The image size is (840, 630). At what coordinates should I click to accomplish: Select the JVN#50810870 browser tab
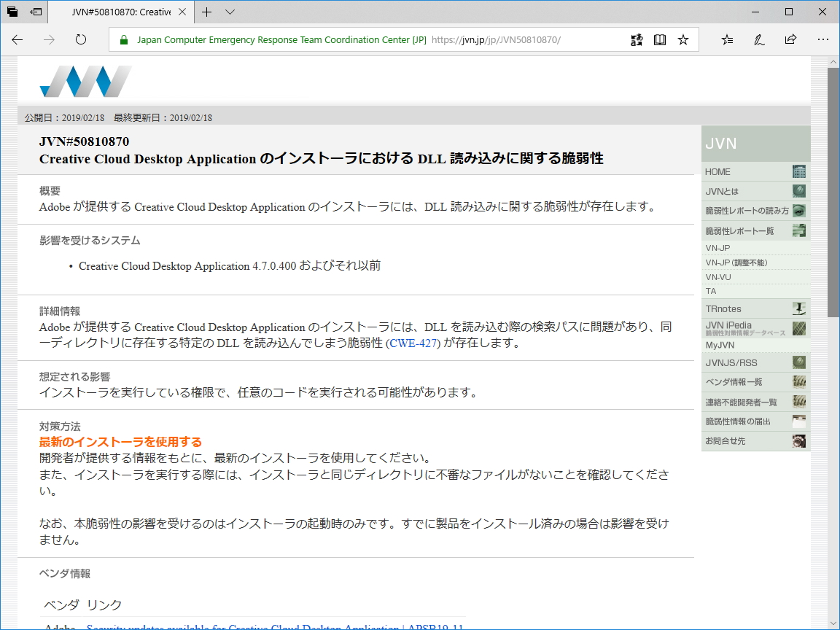[x=121, y=12]
